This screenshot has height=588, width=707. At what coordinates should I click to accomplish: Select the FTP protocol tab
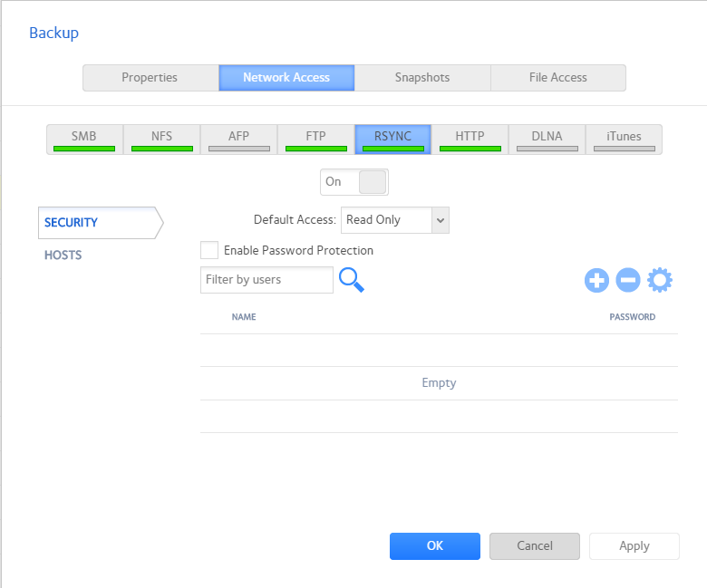[x=315, y=140]
